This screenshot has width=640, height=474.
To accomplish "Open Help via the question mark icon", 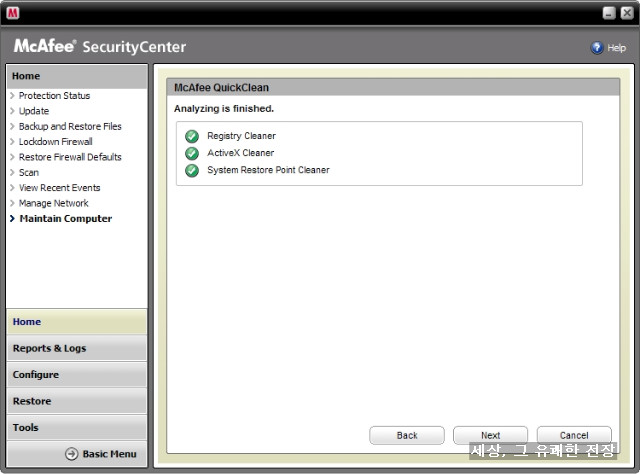I will tap(597, 48).
